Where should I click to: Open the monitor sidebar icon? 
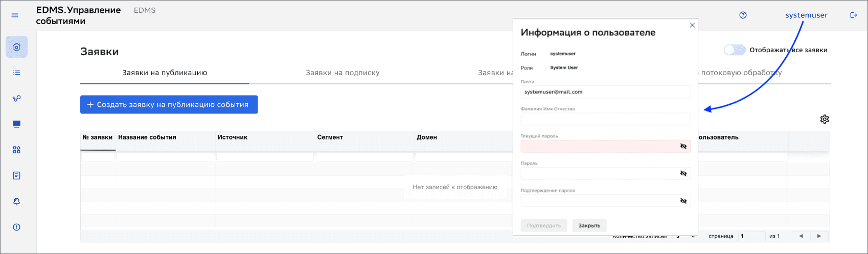tap(17, 124)
